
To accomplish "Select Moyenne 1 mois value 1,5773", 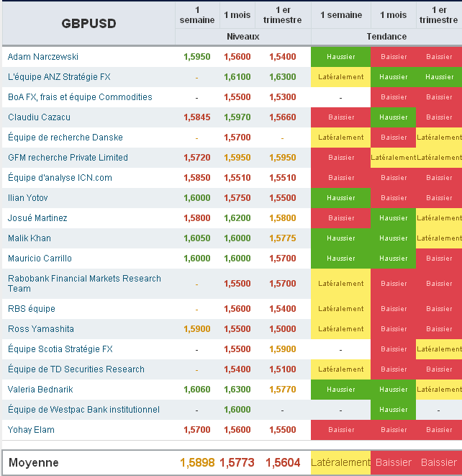I will point(237,462).
